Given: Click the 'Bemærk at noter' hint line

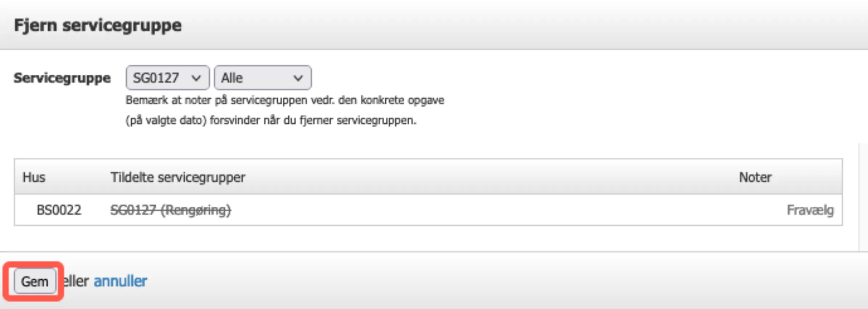Looking at the screenshot, I should click(x=284, y=100).
